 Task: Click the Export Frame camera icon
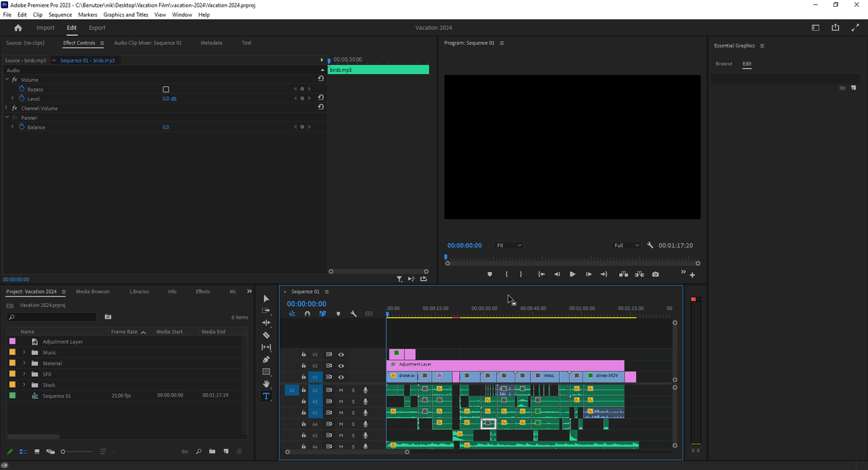(655, 275)
